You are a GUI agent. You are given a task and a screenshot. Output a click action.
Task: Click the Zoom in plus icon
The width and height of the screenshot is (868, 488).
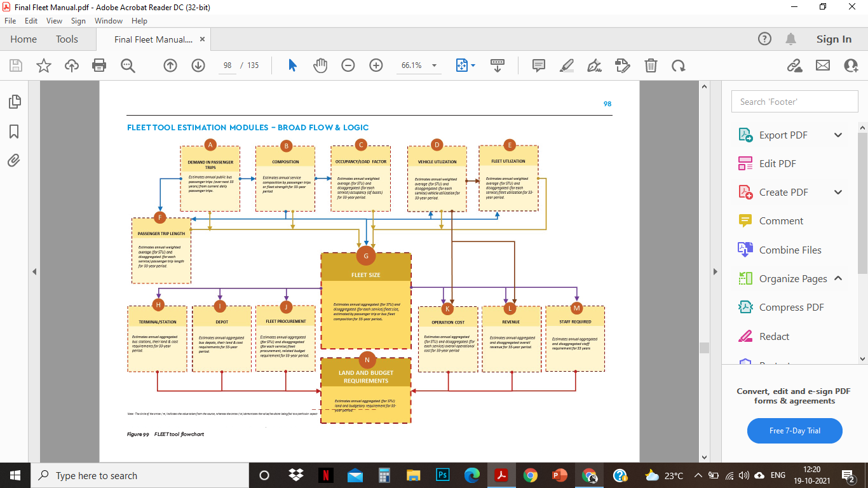(x=376, y=65)
